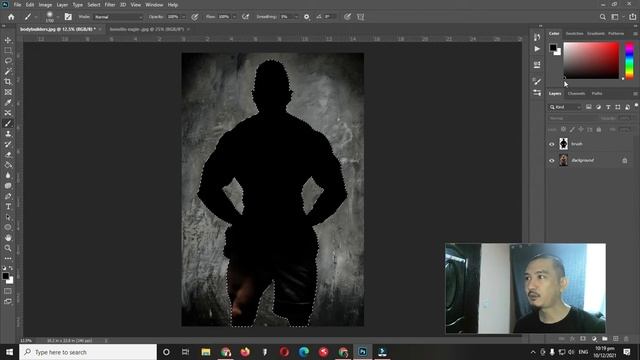Open the Color panel options menu

tap(635, 33)
